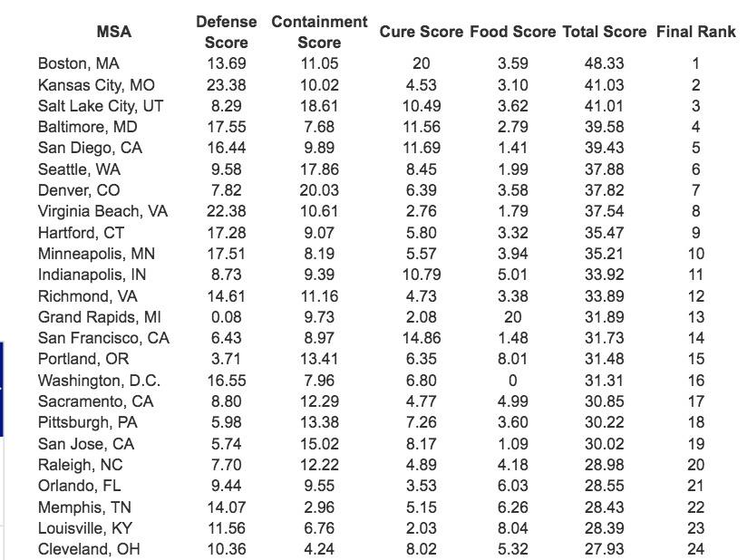Click San Francisco's cure score 14.86
The height and width of the screenshot is (560, 747).
click(422, 338)
